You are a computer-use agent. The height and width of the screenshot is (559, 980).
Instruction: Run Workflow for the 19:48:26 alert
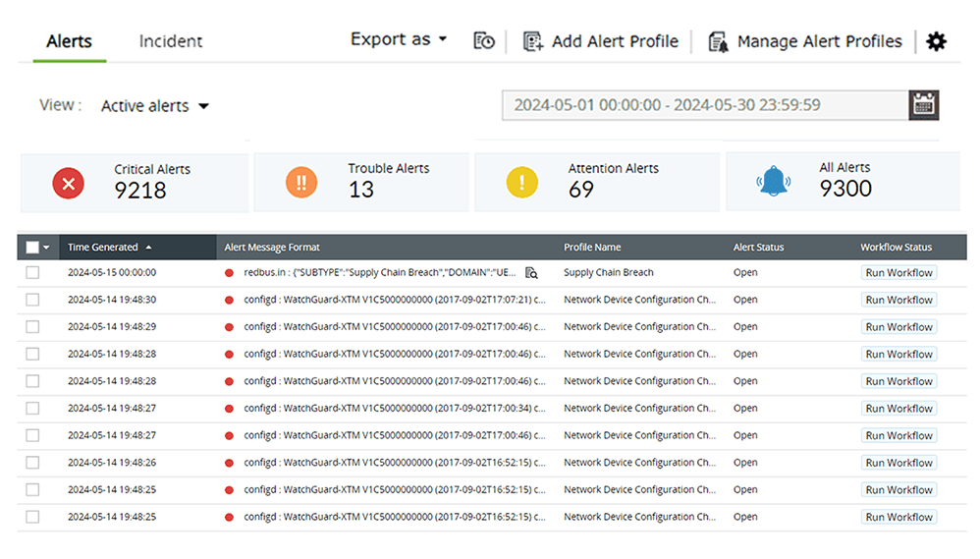click(898, 463)
